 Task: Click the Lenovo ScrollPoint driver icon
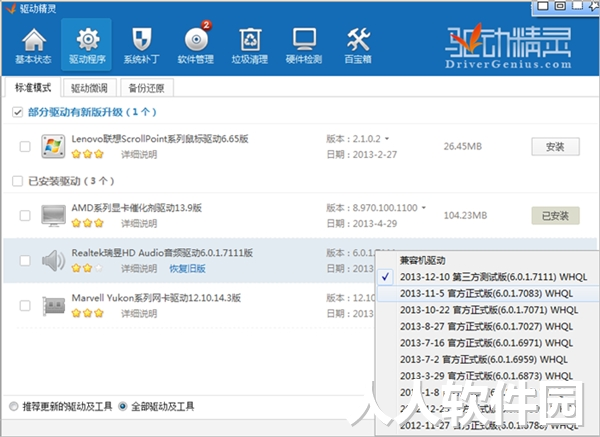tap(53, 146)
